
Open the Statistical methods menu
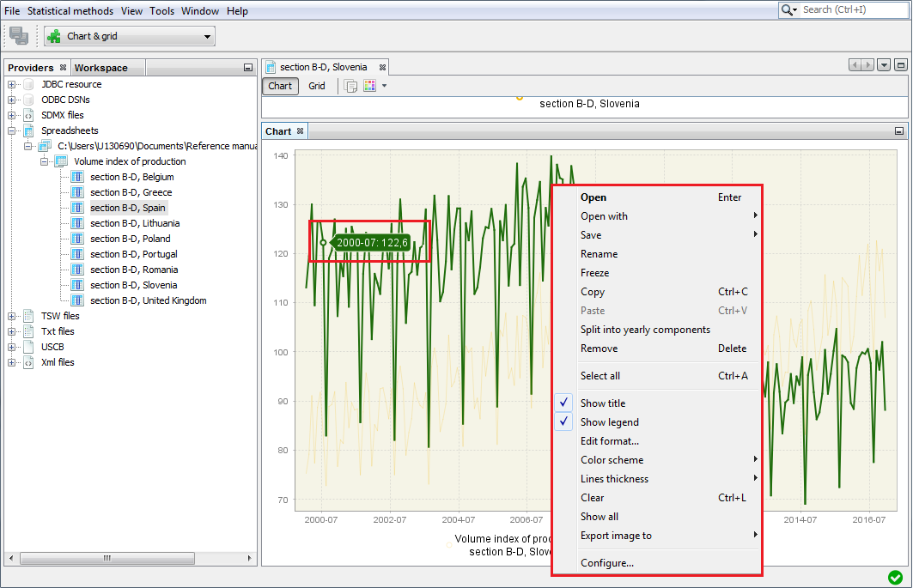click(x=70, y=11)
